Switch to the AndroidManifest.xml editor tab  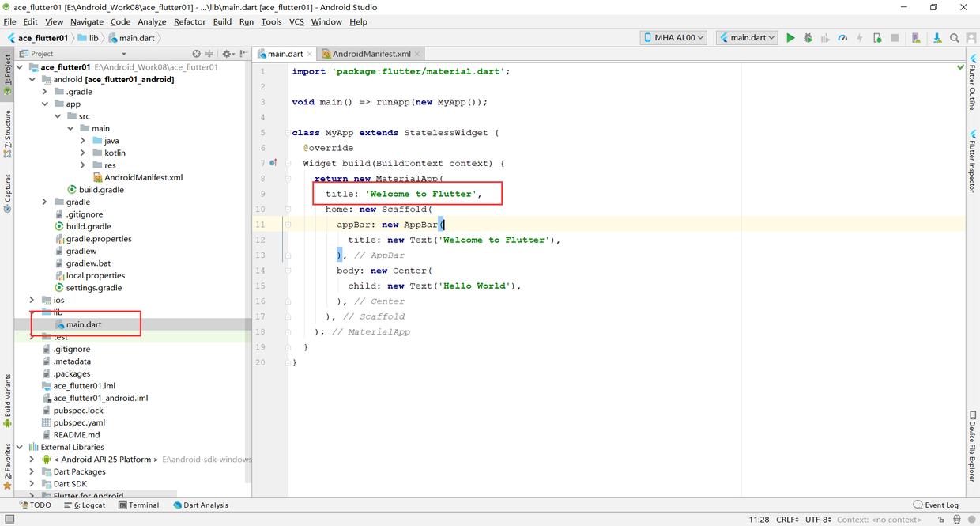[371, 54]
